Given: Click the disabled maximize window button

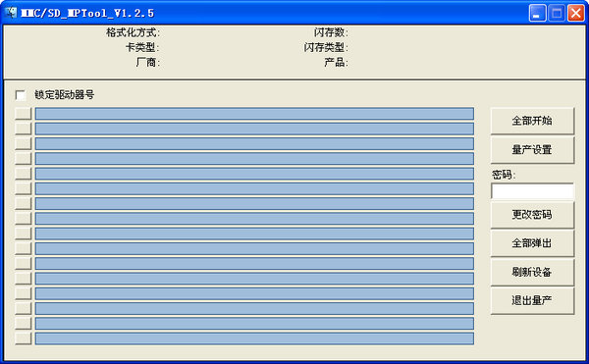Looking at the screenshot, I should tap(557, 13).
